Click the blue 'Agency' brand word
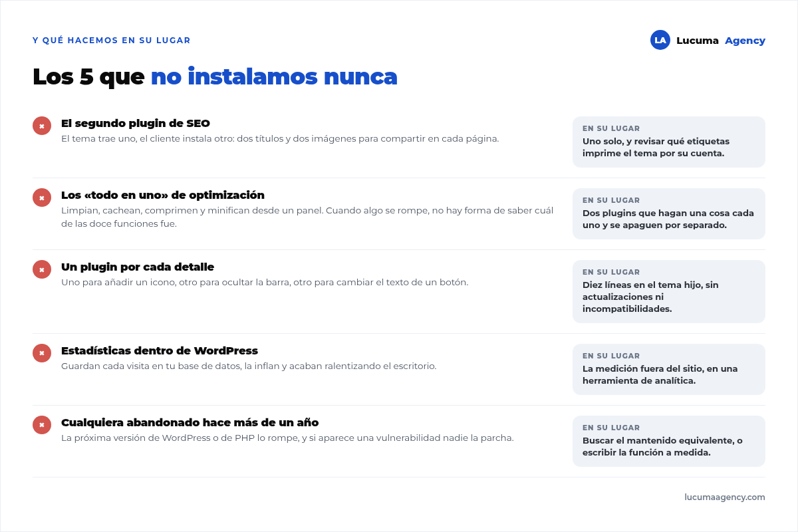The height and width of the screenshot is (532, 798). coord(745,41)
